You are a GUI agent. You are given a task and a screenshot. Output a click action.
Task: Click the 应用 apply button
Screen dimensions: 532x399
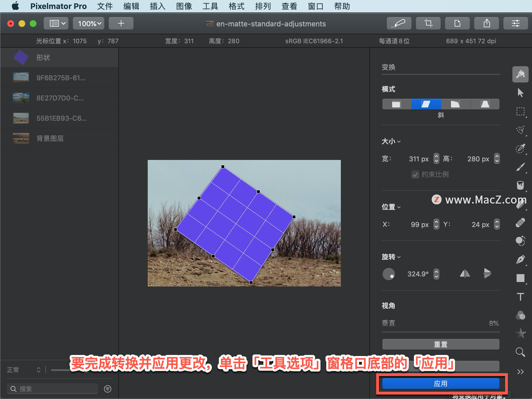441,384
